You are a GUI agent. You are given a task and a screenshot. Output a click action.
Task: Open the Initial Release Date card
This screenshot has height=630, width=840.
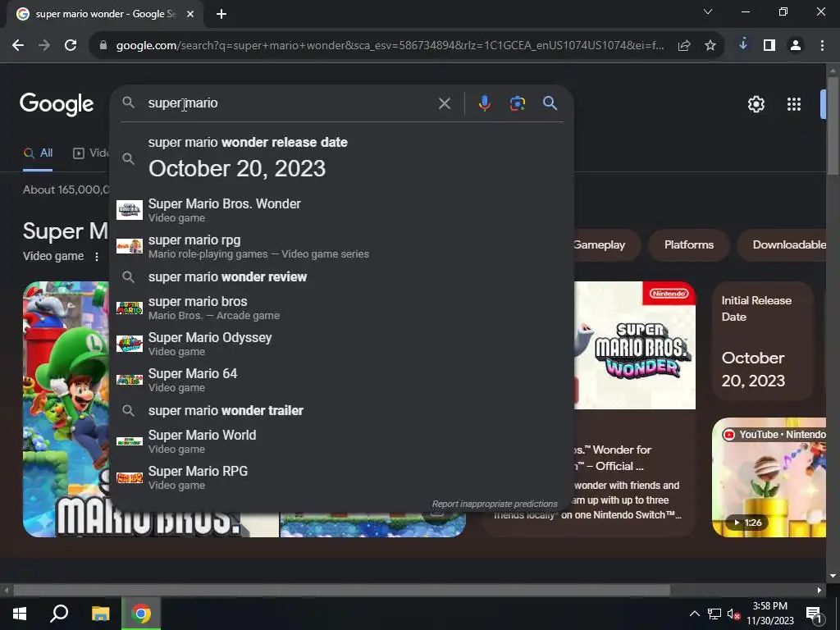[x=762, y=340]
